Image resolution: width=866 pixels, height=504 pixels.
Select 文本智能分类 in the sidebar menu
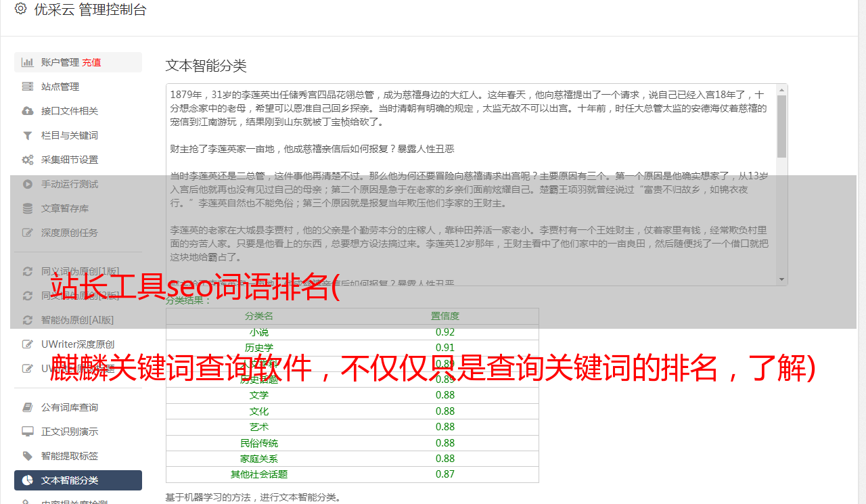(78, 480)
